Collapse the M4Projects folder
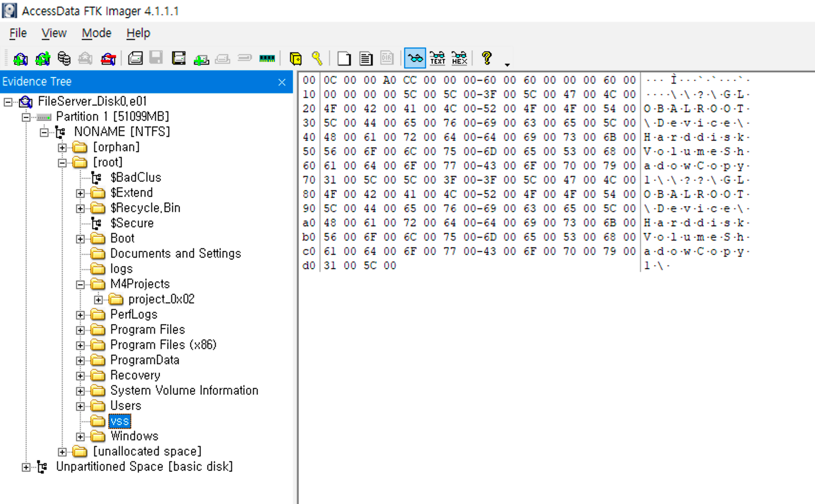Screen dimensions: 815x504 80,285
